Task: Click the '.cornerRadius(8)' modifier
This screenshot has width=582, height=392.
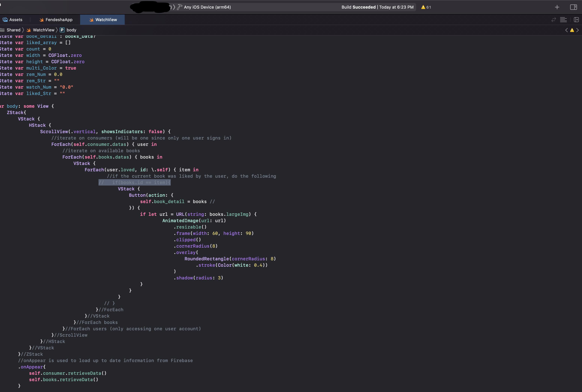Action: (x=196, y=246)
